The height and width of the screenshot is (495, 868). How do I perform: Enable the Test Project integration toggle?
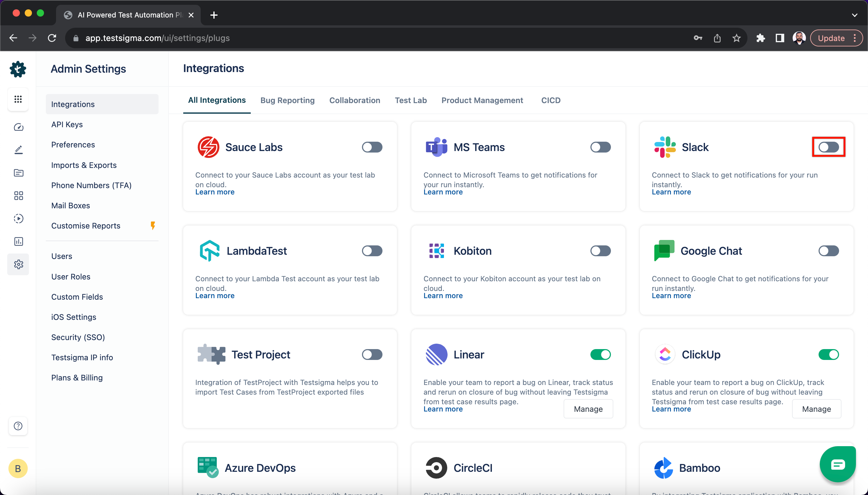coord(372,355)
